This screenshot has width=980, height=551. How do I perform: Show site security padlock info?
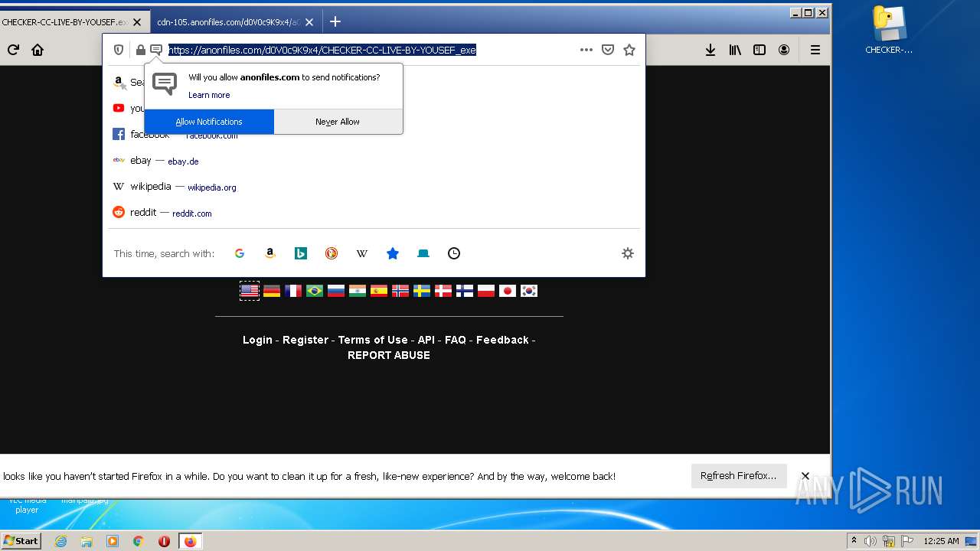(141, 50)
